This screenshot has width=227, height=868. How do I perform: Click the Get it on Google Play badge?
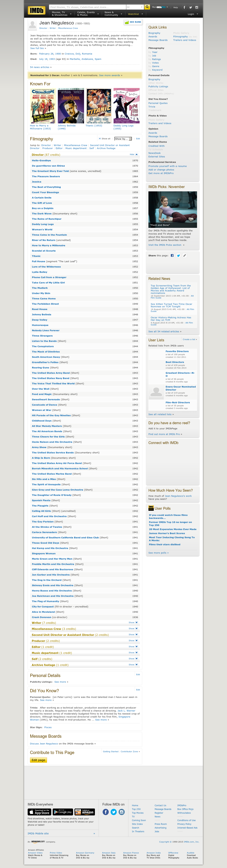pos(63,812)
